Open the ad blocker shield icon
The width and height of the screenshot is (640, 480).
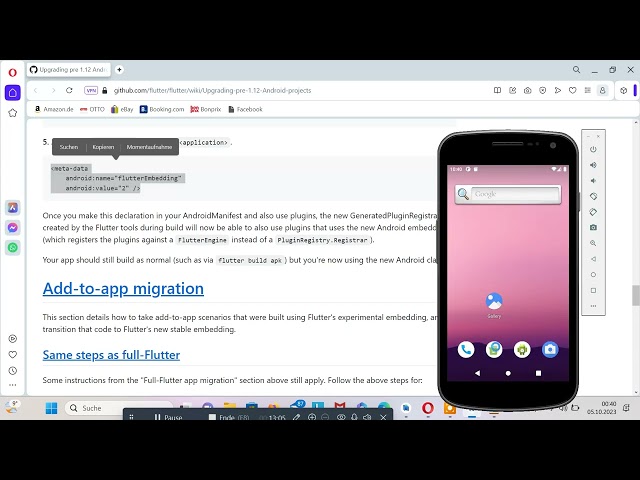coord(542,90)
